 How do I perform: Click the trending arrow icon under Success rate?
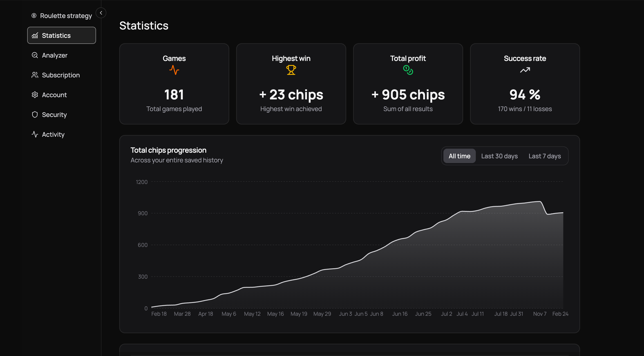click(525, 70)
